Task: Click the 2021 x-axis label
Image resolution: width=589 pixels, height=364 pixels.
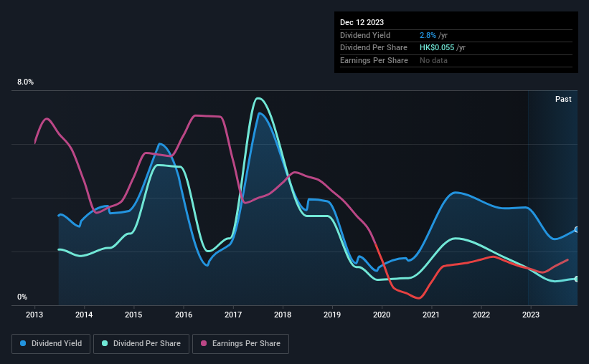Action: 431,315
